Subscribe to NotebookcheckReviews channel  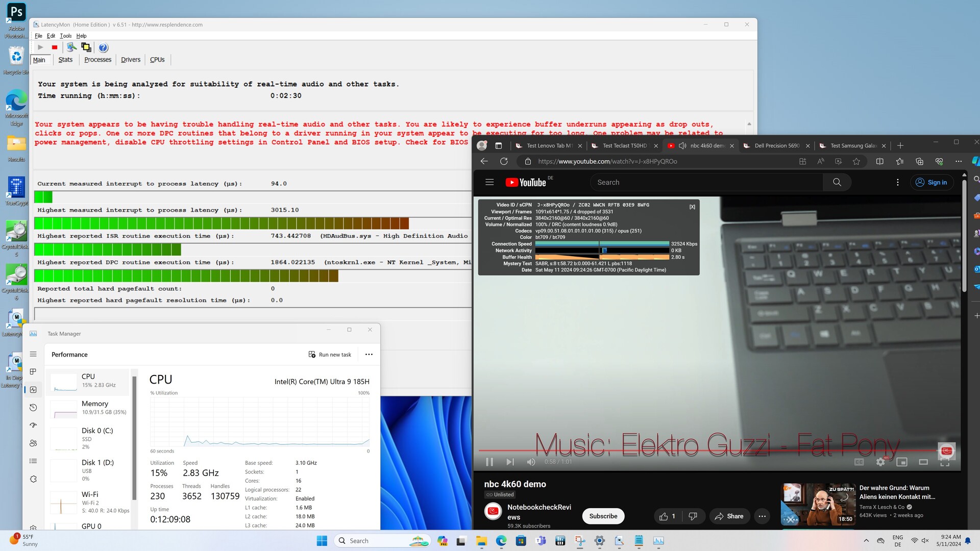pyautogui.click(x=603, y=516)
